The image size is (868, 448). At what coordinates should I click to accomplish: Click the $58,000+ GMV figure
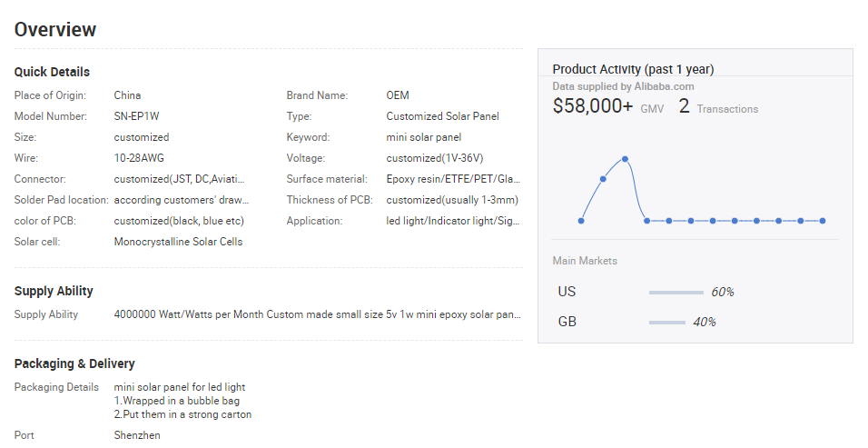pyautogui.click(x=593, y=106)
